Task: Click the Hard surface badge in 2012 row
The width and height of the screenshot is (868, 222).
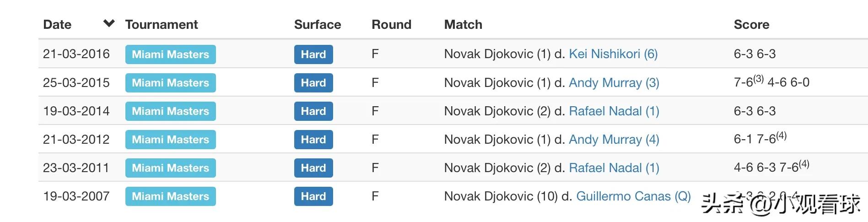Action: 313,140
